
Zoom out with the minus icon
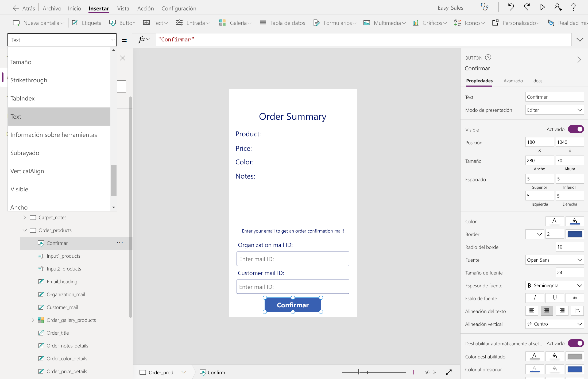[333, 372]
